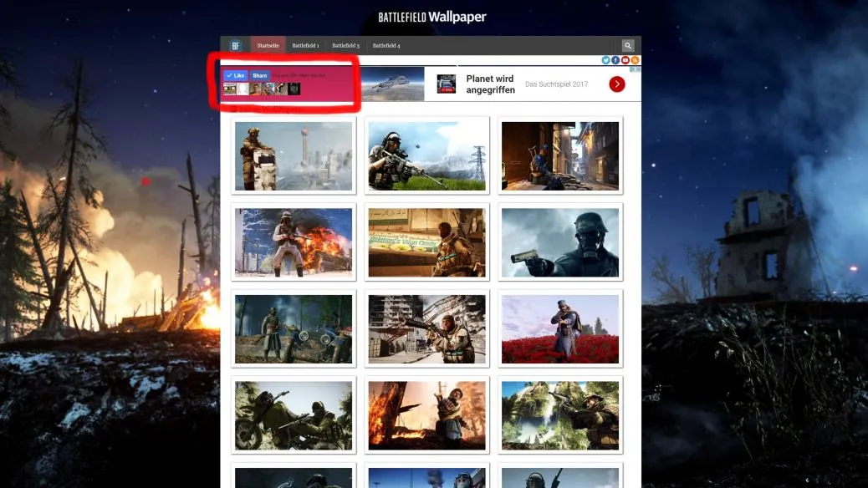868x488 pixels.
Task: Click the ad's small game cover image
Action: click(447, 84)
